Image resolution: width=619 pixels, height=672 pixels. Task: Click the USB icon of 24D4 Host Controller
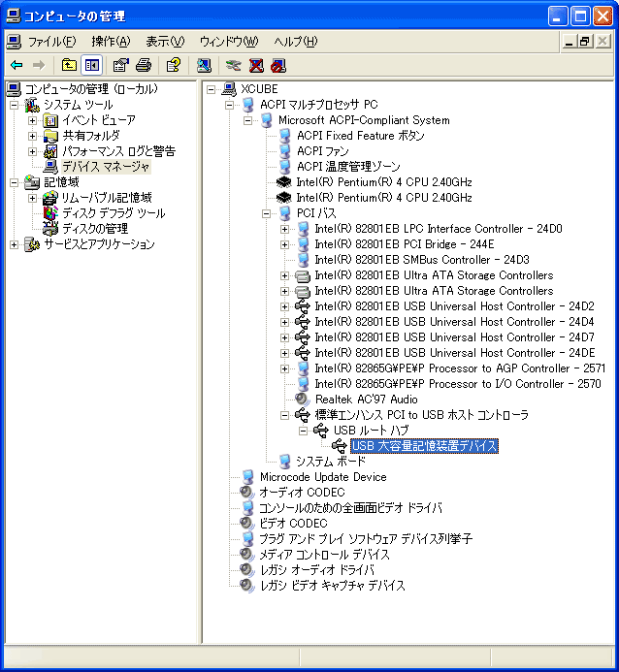[x=302, y=322]
